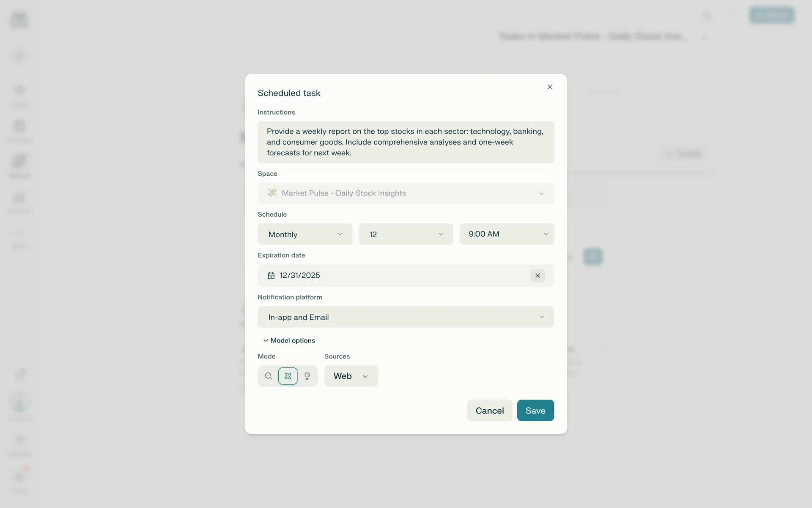The height and width of the screenshot is (508, 812).
Task: Click the Save button
Action: [x=535, y=411]
